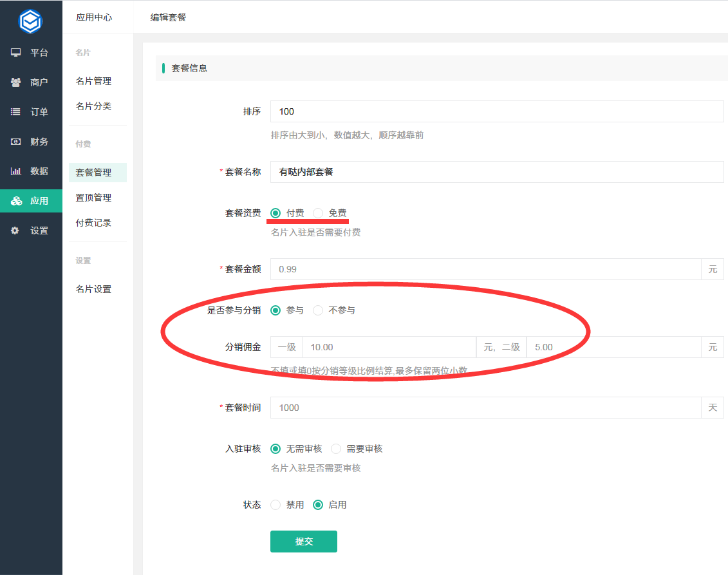Focus the 套餐金额 input field

pyautogui.click(x=485, y=269)
